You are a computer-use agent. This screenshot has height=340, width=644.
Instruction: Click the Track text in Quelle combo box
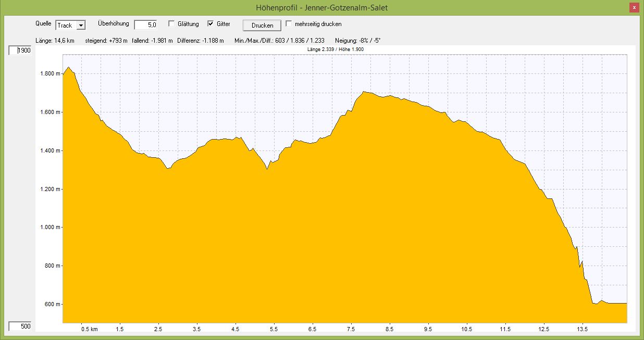pyautogui.click(x=65, y=26)
